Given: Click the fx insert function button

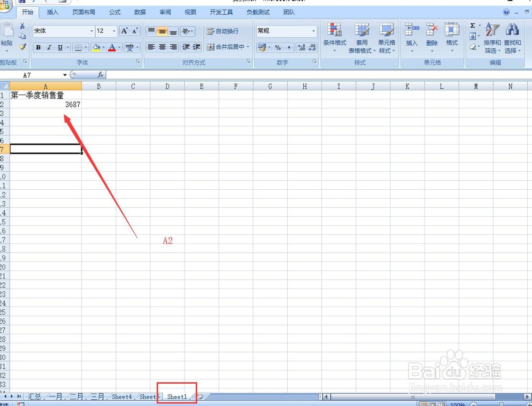Looking at the screenshot, I should [101, 75].
